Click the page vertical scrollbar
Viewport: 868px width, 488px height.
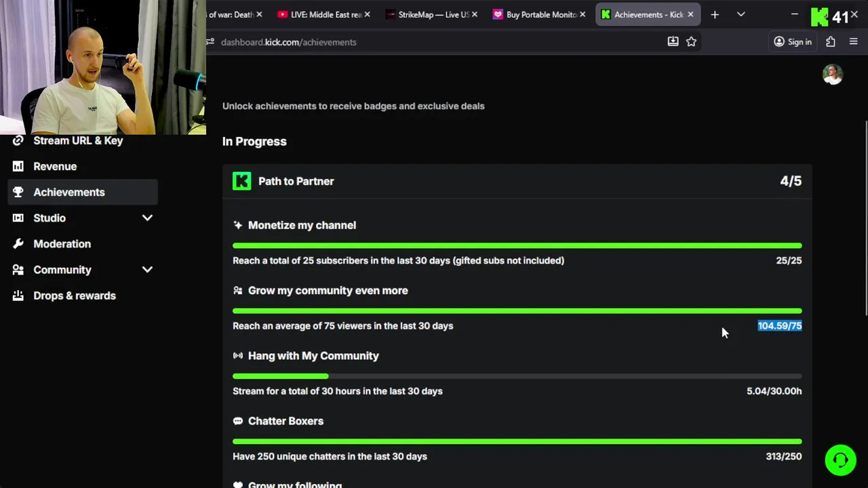click(x=865, y=218)
